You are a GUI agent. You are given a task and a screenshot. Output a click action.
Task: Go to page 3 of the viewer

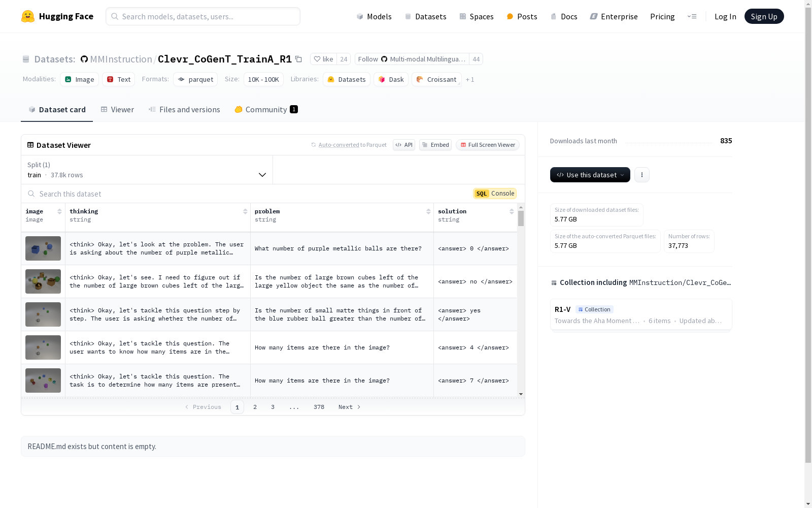pos(273,407)
